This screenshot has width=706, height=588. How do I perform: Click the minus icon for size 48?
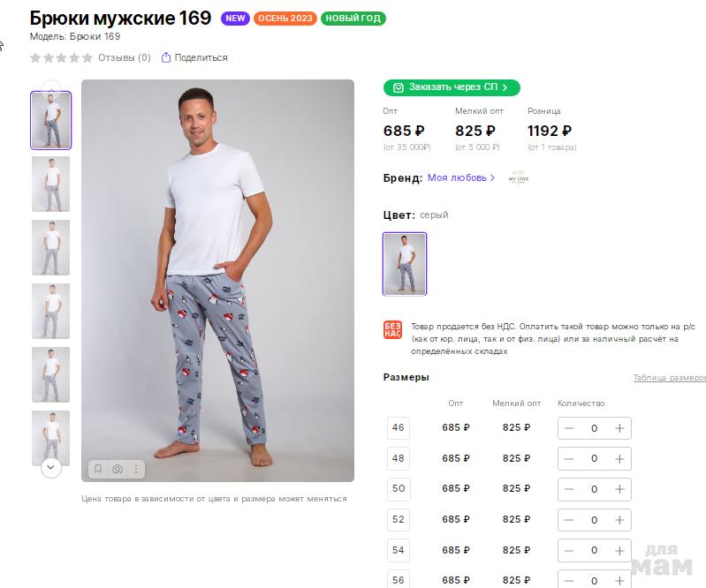click(x=569, y=459)
